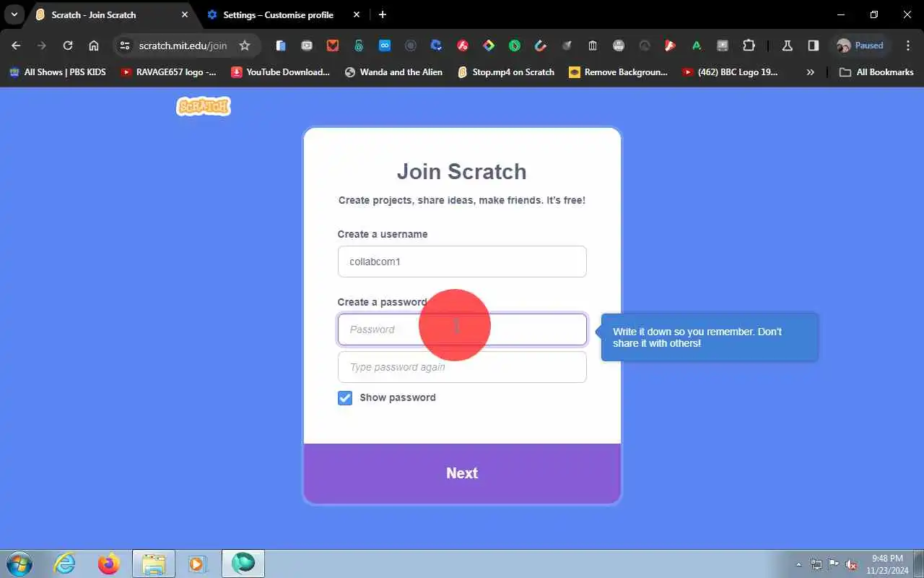View site information icon in address bar
This screenshot has width=924, height=578.
125,46
